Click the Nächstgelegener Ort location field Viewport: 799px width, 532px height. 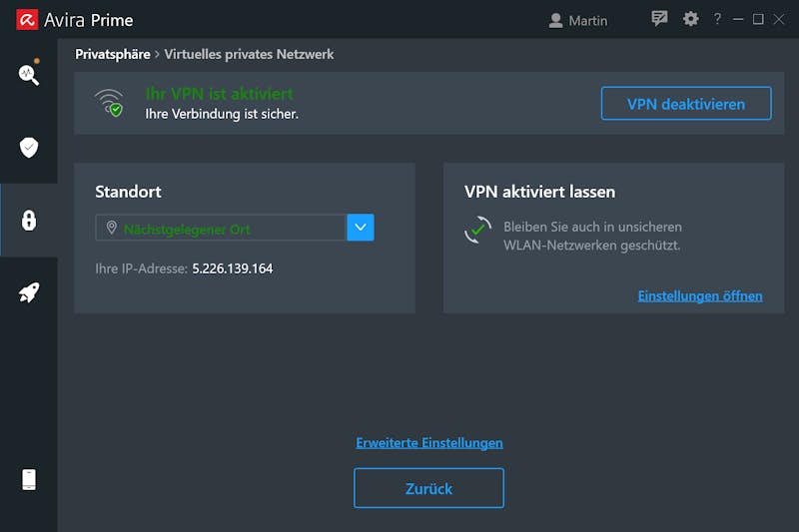point(221,228)
